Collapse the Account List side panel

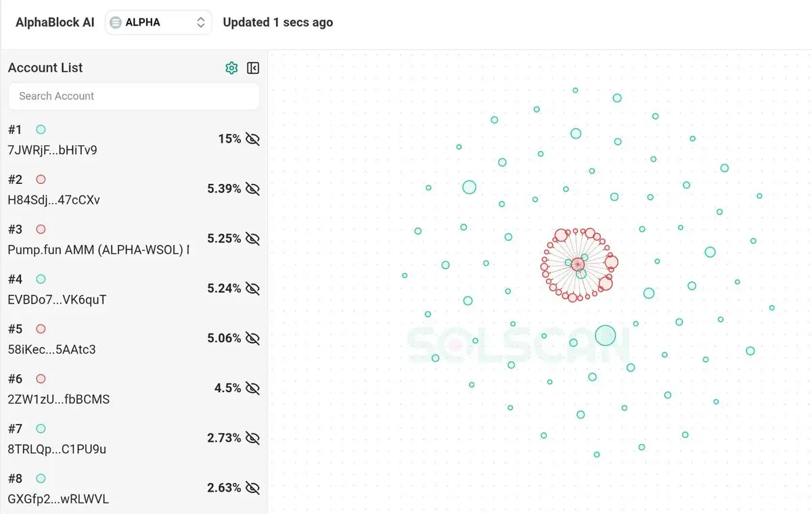point(253,68)
